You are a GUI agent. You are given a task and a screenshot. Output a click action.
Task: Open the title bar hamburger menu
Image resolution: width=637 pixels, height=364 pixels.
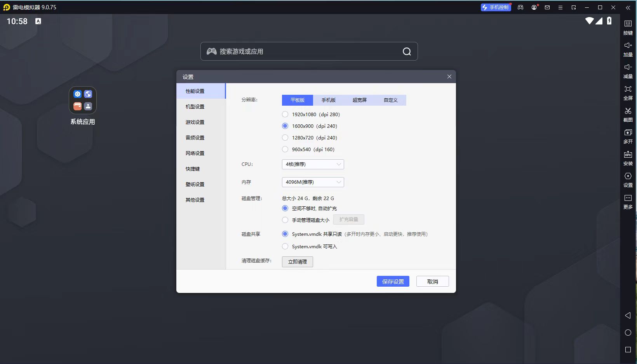coord(560,7)
